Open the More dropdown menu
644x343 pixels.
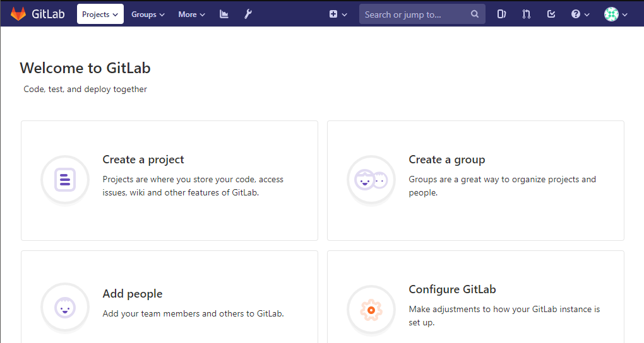coord(191,14)
